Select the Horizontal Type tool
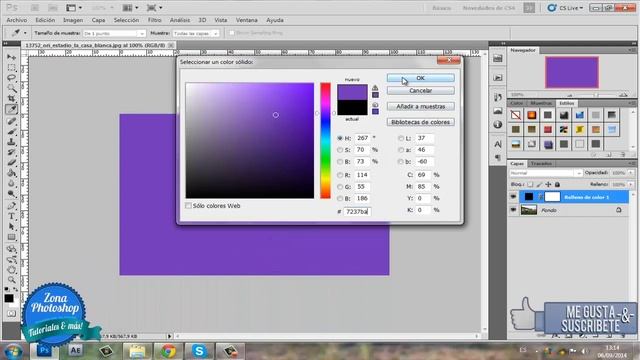This screenshot has height=360, width=640. [11, 216]
